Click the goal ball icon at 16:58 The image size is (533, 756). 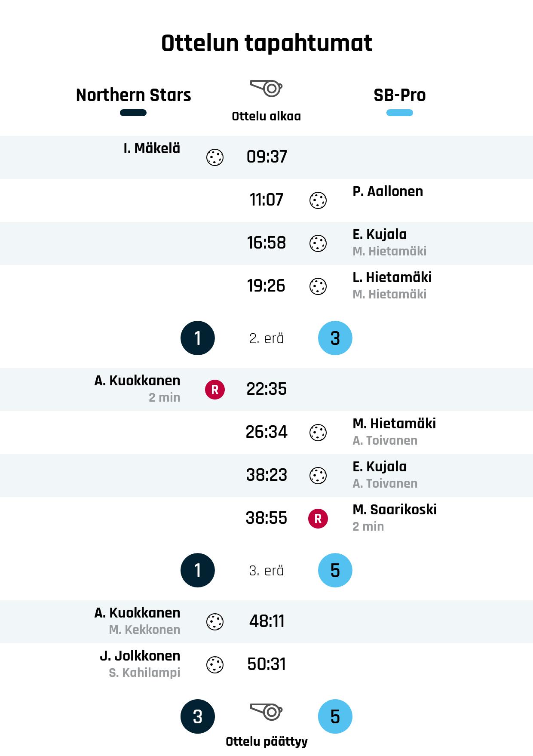(318, 243)
